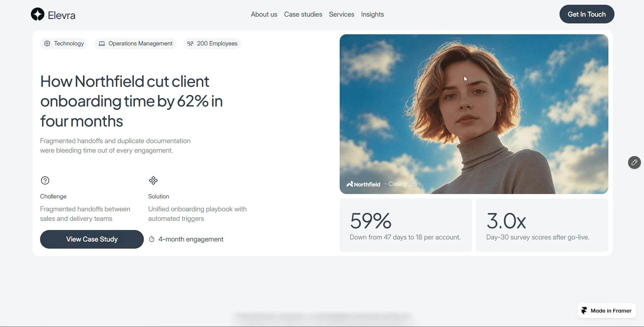Click the Elevra star logo icon

pyautogui.click(x=38, y=14)
